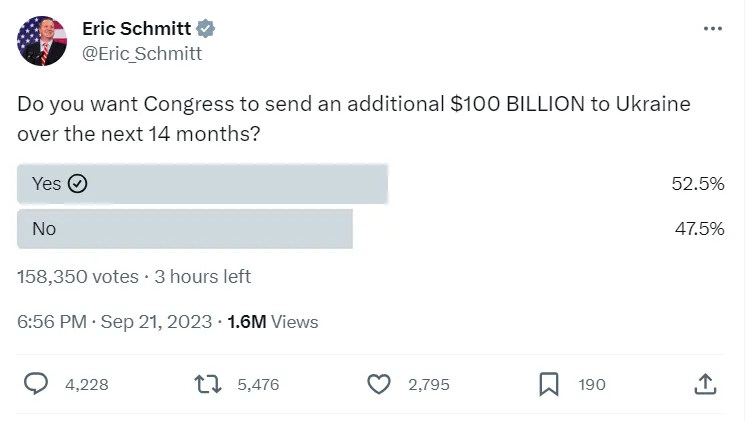Bookmark this tweet

549,384
